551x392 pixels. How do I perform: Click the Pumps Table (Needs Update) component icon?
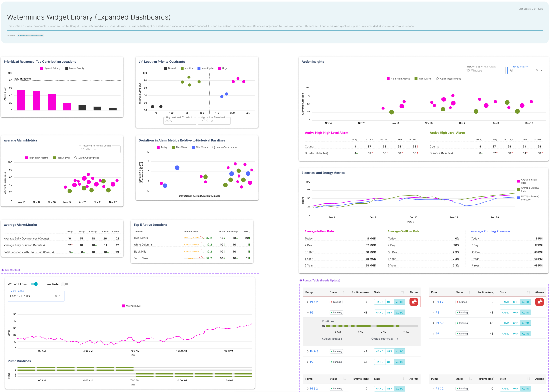301,280
